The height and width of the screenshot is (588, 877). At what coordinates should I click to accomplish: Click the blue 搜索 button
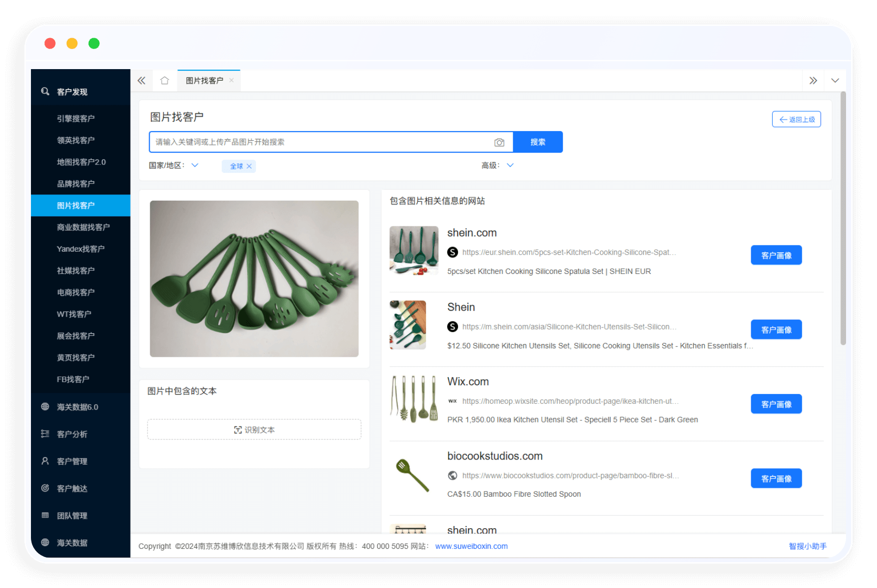(538, 142)
